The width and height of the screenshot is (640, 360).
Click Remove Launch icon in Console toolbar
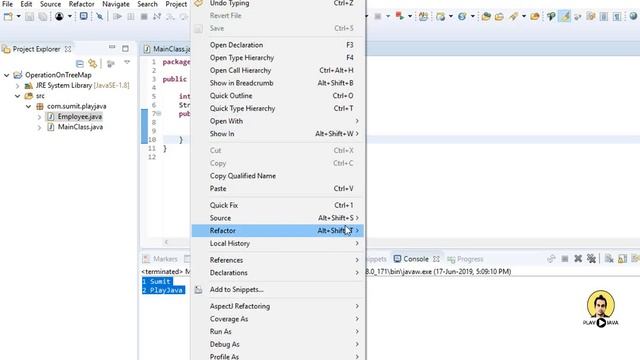578,258
